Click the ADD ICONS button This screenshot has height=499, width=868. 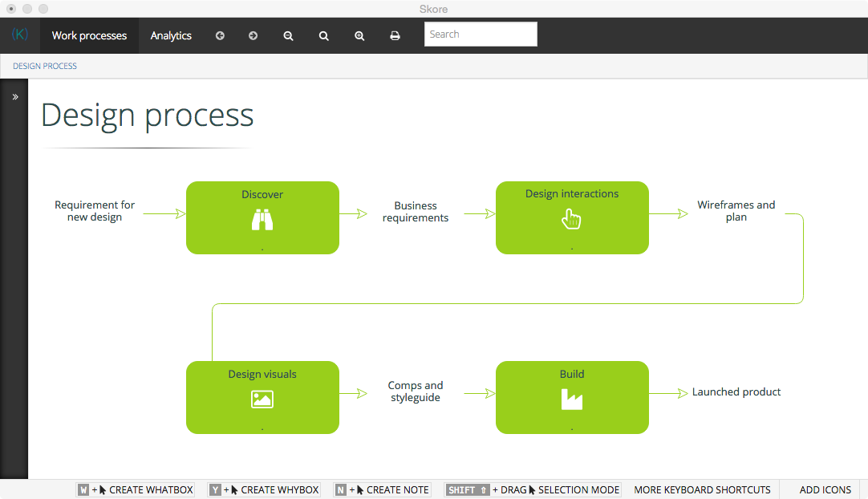tap(825, 490)
